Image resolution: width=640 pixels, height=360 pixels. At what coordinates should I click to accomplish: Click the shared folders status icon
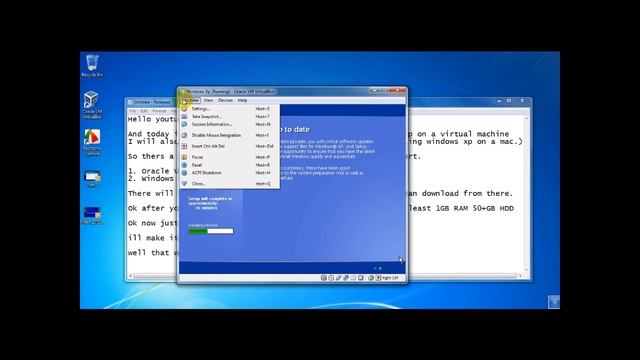point(353,278)
